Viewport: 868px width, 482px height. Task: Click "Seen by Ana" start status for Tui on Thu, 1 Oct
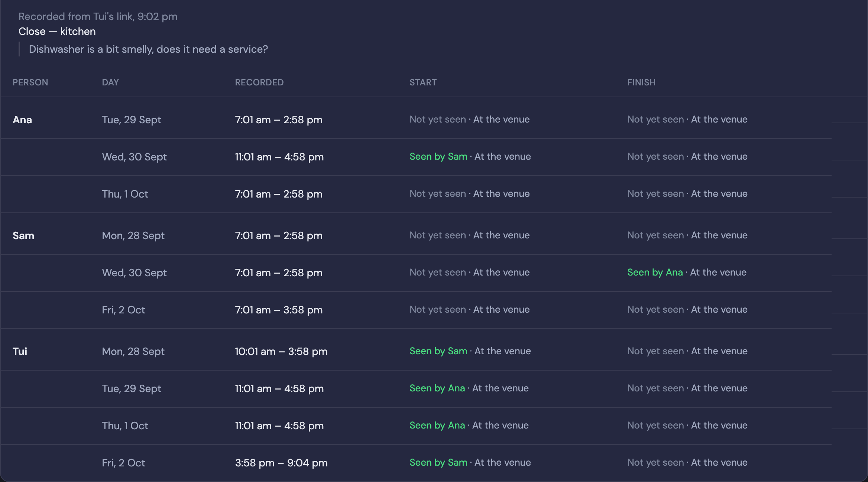click(x=437, y=426)
